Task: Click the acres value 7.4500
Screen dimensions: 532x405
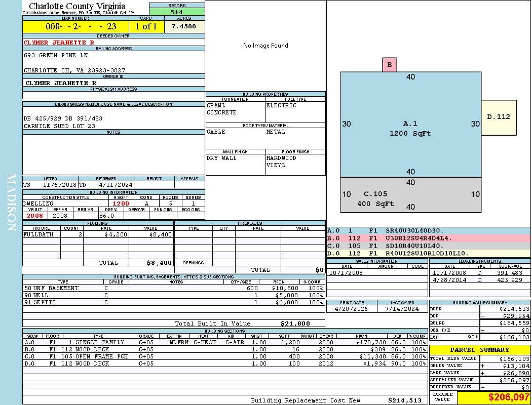Action: [184, 26]
